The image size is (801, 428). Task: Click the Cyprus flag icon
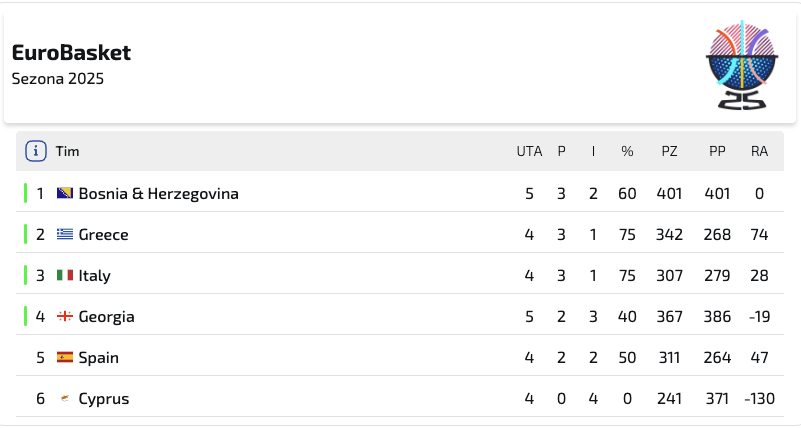coord(65,398)
